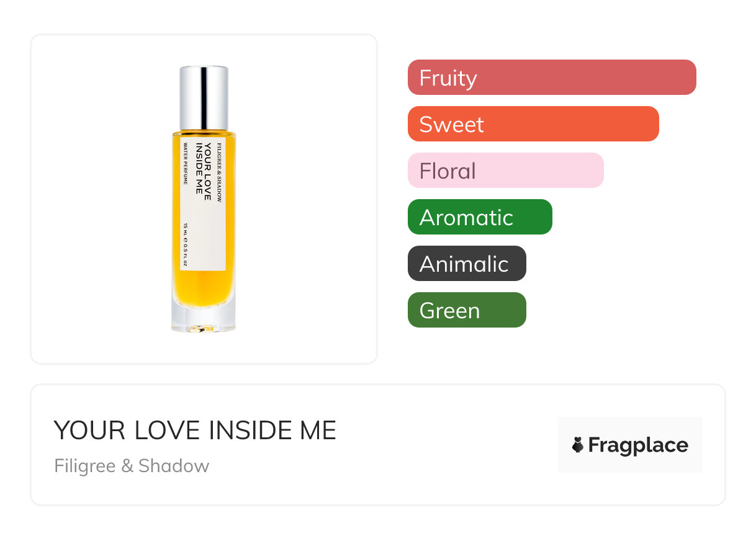Choose the Aromatic accord bar
Image resolution: width=756 pixels, height=536 pixels.
coord(480,217)
